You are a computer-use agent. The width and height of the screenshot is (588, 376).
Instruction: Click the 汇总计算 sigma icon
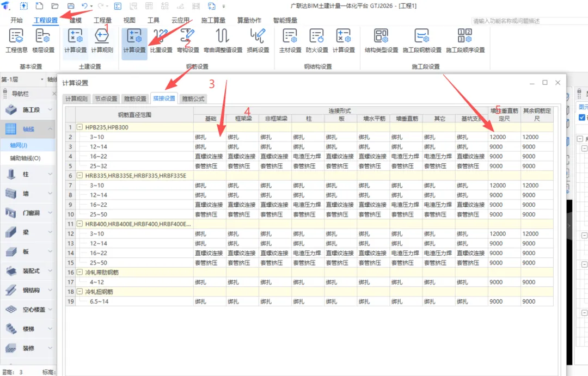tap(118, 6)
